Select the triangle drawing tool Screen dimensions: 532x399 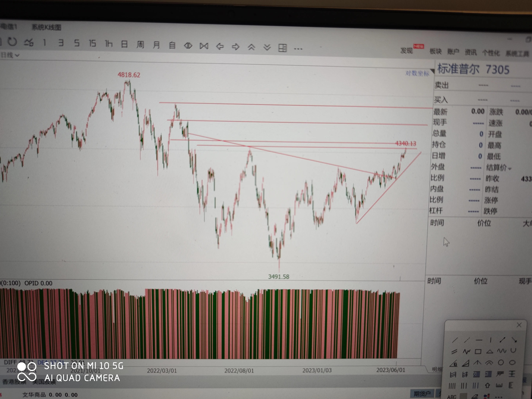point(490,351)
